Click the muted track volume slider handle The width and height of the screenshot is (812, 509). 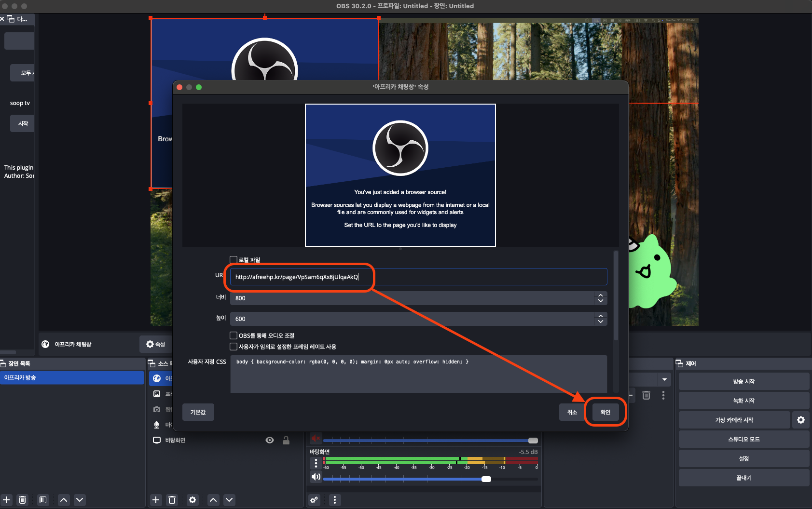coord(533,441)
